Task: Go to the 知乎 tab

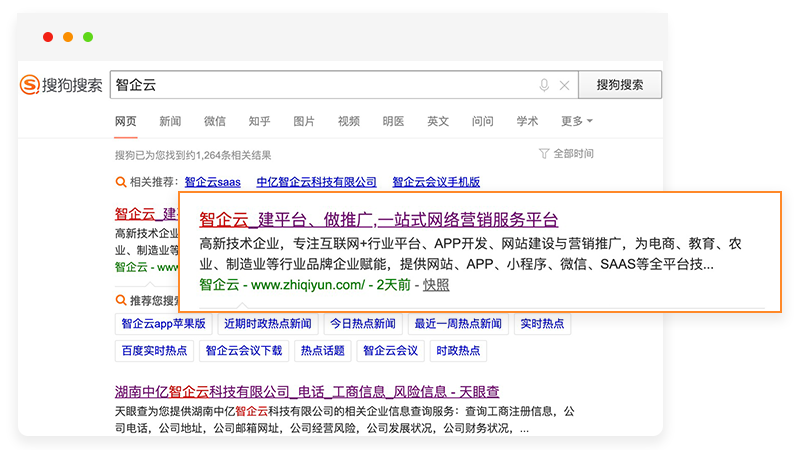Action: coord(259,121)
